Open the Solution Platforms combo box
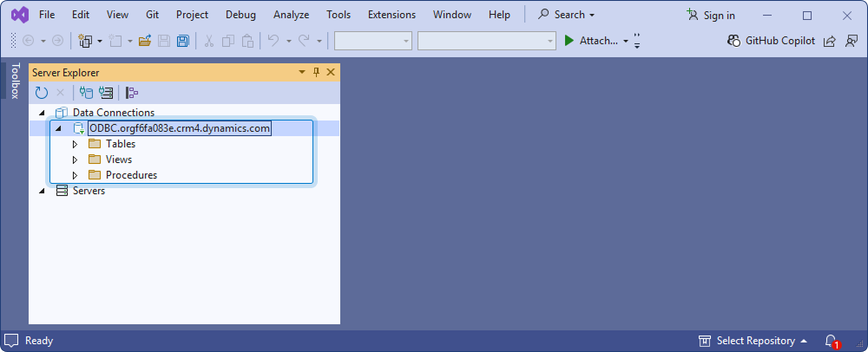 pos(487,41)
